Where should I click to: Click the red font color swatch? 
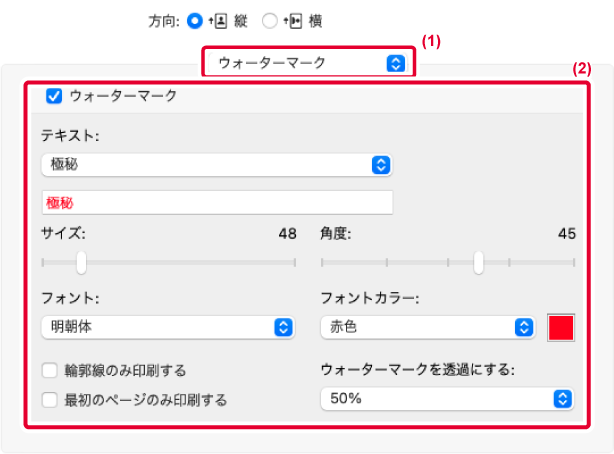pos(561,327)
